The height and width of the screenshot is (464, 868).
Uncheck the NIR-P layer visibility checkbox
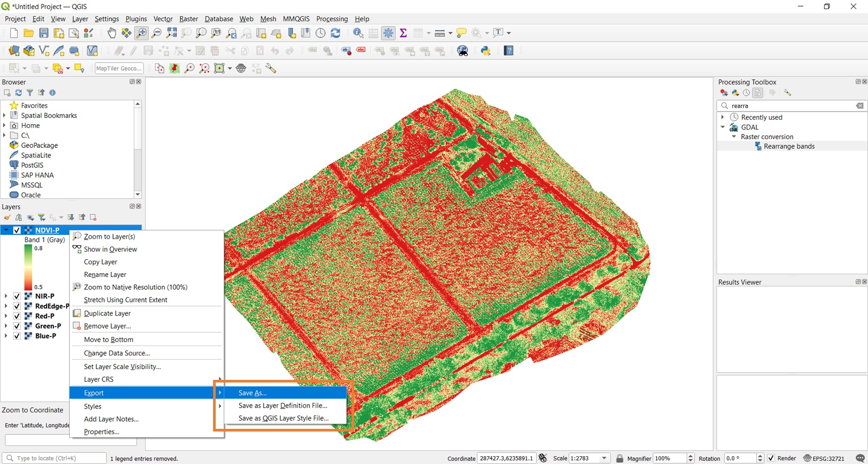pos(17,296)
